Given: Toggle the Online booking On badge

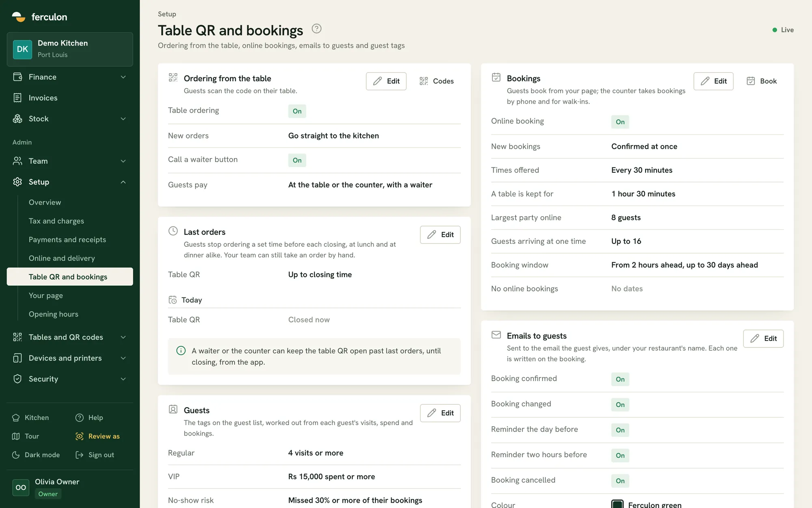Looking at the screenshot, I should pyautogui.click(x=620, y=122).
